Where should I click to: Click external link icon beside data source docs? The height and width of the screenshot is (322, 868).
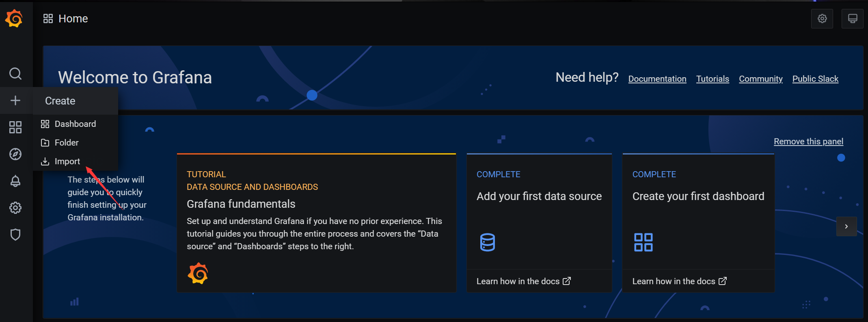pyautogui.click(x=567, y=281)
